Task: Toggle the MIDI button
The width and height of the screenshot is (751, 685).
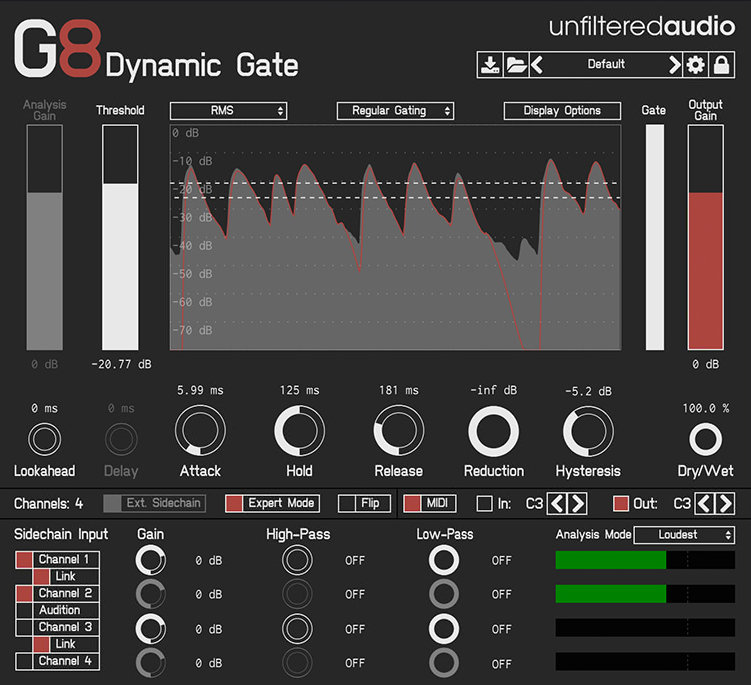Action: click(430, 503)
